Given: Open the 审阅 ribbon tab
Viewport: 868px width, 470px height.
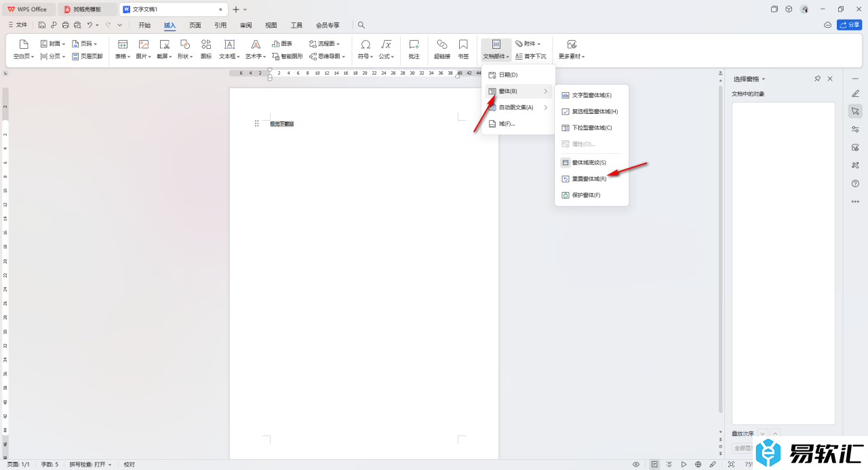Looking at the screenshot, I should (x=245, y=25).
